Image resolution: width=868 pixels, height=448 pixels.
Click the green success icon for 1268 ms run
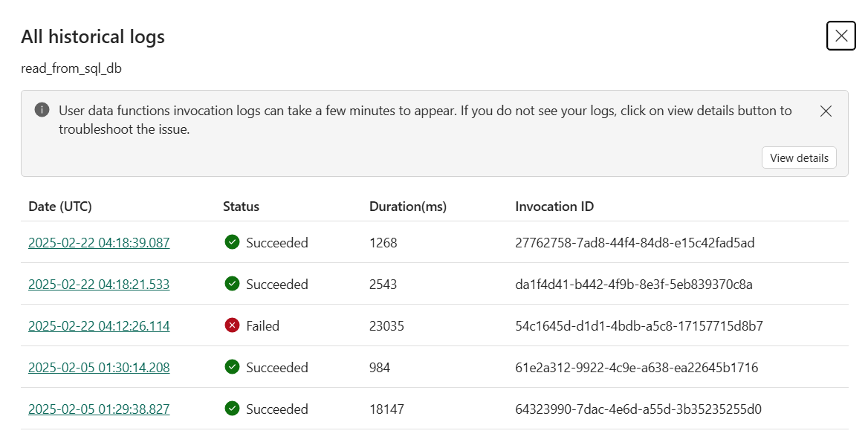(x=232, y=242)
